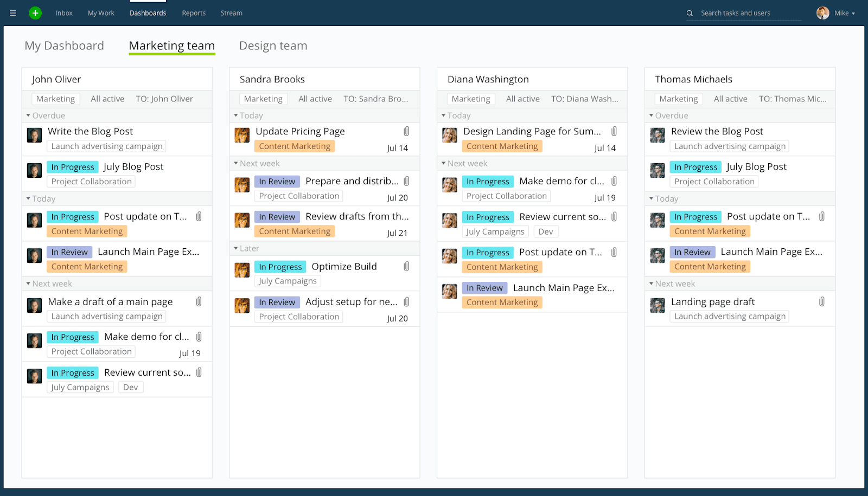The image size is (868, 496).
Task: Open attachment on Adjust setup for ne... task
Action: (406, 302)
